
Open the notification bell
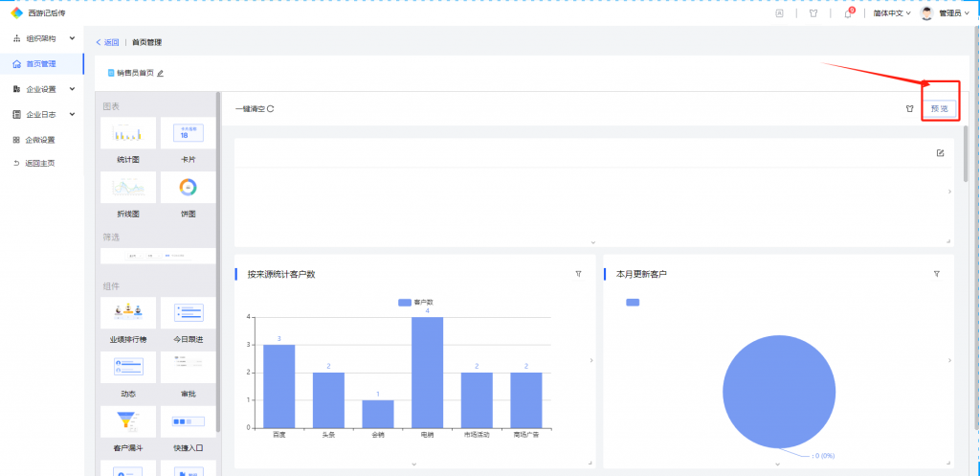tap(848, 13)
